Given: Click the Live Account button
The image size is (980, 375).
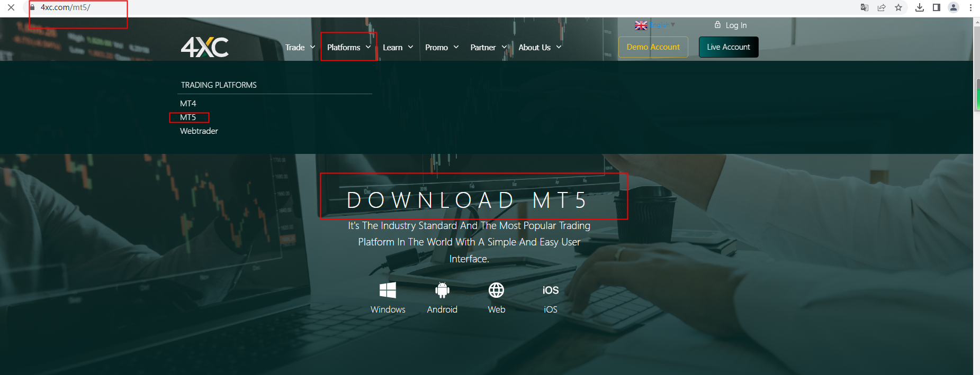Looking at the screenshot, I should (729, 47).
